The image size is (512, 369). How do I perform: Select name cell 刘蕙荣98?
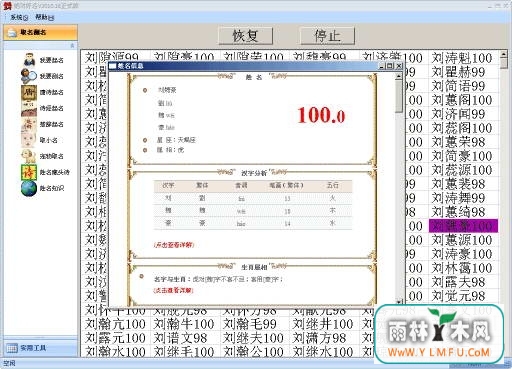(463, 142)
